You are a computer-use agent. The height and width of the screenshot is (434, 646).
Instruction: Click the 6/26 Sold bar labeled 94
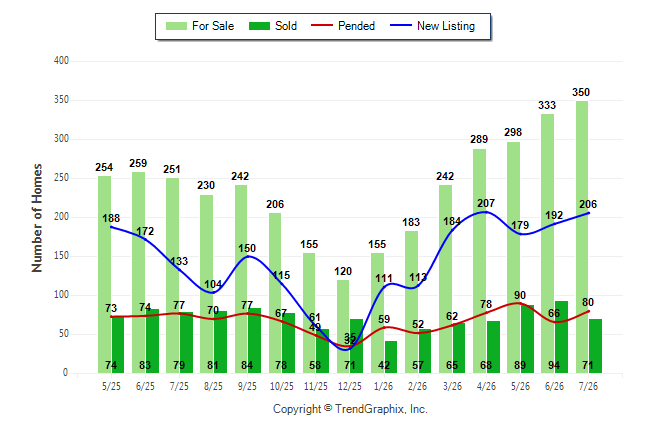(x=561, y=337)
